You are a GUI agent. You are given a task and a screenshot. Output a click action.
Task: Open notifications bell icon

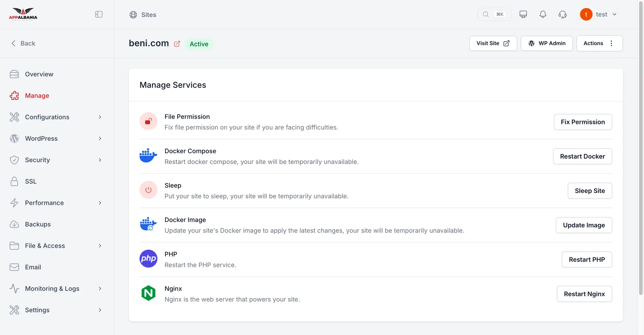coord(543,14)
